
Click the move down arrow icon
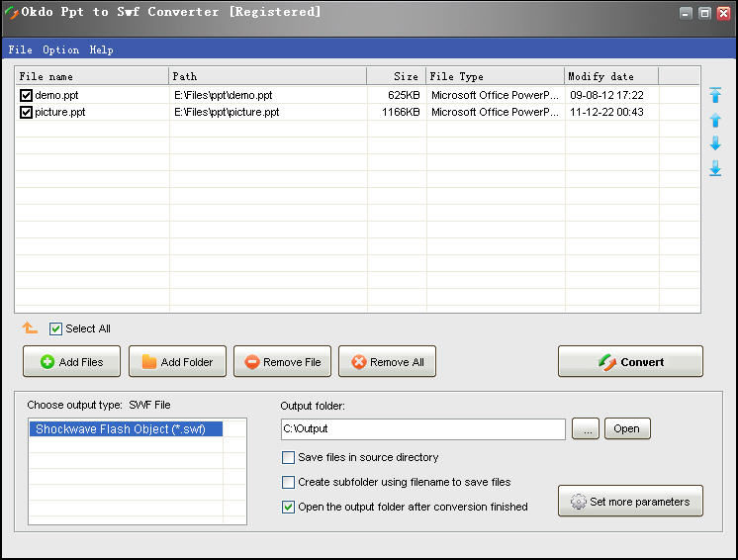[x=715, y=144]
